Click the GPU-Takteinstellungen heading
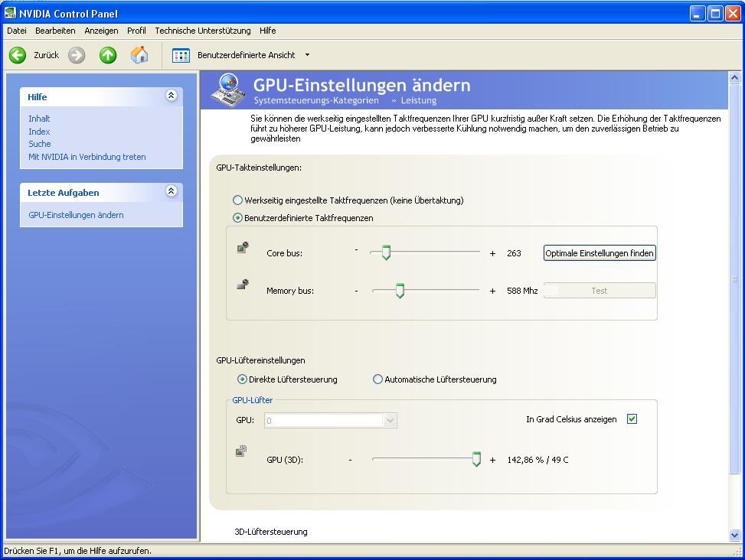This screenshot has width=745, height=560. 259,168
